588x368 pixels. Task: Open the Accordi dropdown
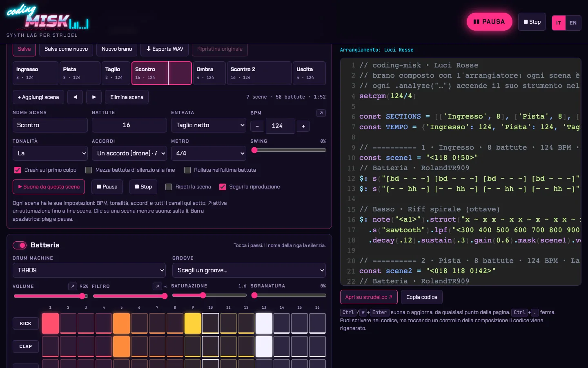click(x=129, y=153)
